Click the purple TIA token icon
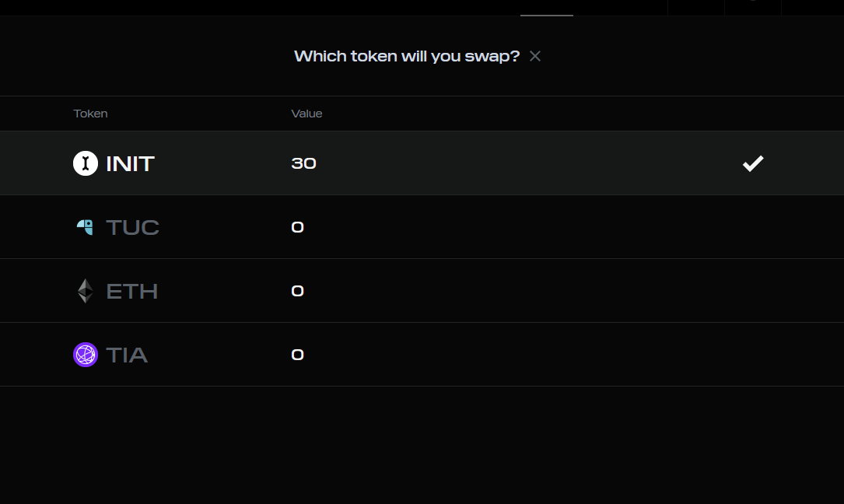 (86, 355)
